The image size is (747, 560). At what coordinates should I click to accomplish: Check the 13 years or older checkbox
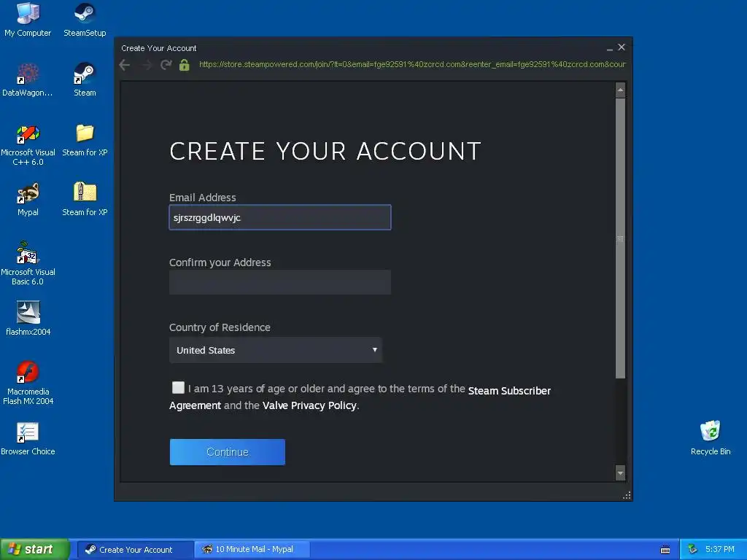pos(178,388)
